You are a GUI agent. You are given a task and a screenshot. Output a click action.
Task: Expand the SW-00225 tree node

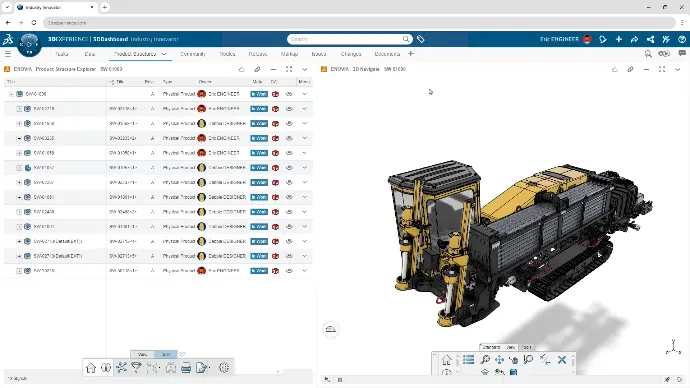point(19,138)
